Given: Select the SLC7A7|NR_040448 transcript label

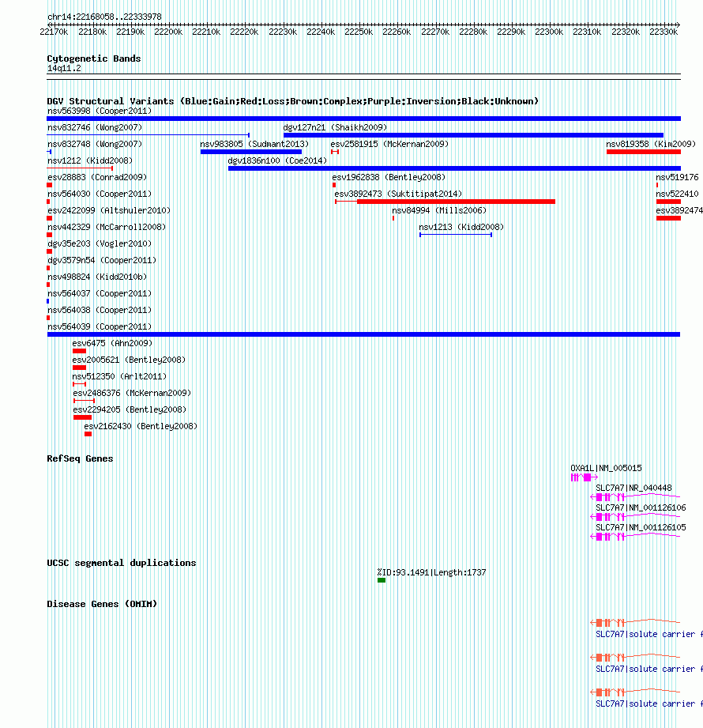Looking at the screenshot, I should pos(633,488).
